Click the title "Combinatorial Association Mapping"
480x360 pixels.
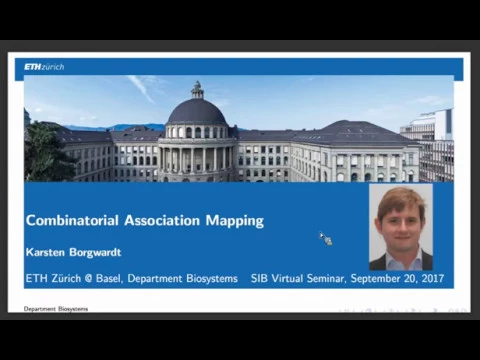click(145, 221)
